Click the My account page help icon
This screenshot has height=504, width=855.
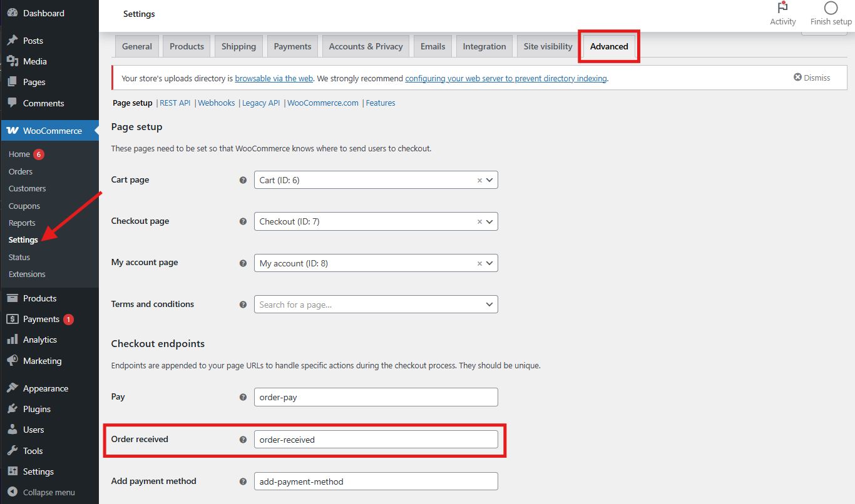[243, 263]
